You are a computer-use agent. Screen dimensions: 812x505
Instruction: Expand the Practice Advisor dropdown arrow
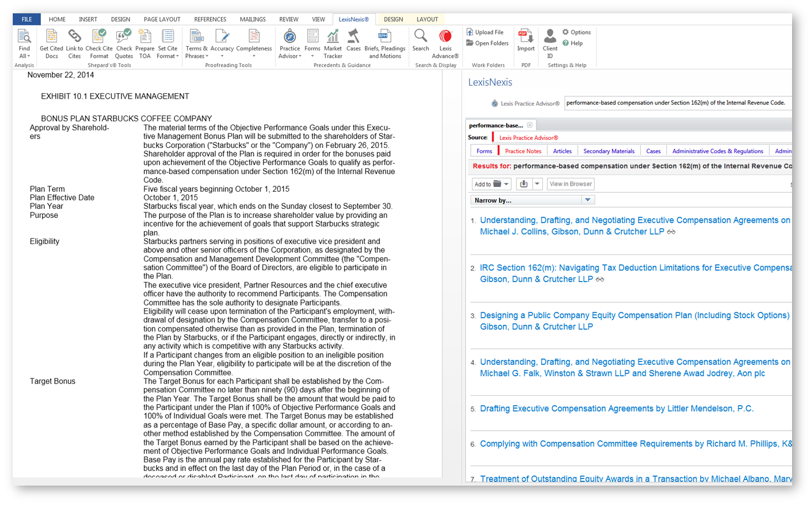pos(300,56)
